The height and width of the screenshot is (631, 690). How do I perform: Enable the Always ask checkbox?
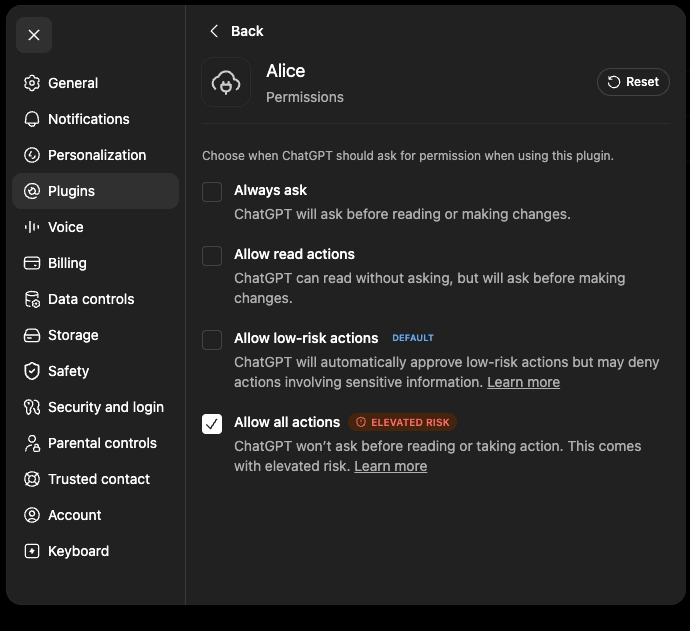pyautogui.click(x=212, y=192)
